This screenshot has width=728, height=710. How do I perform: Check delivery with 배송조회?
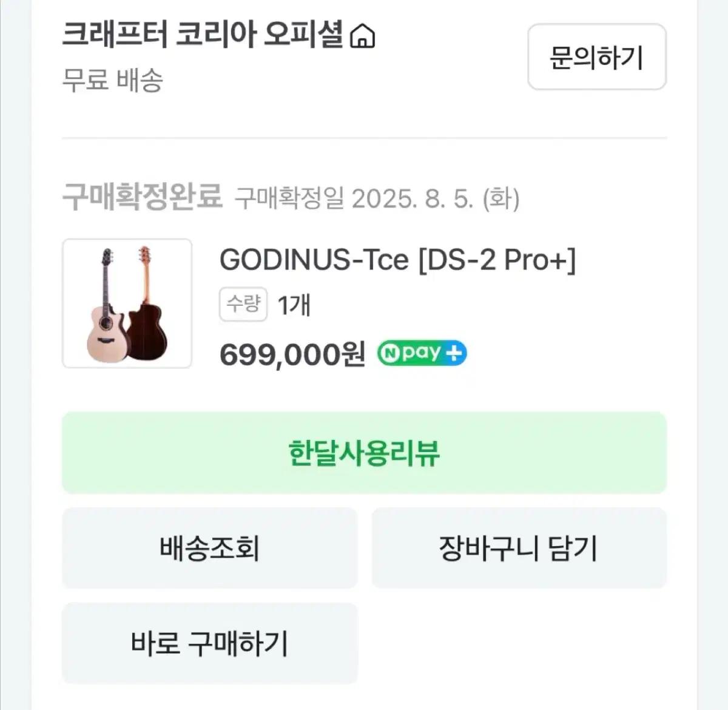coord(209,548)
